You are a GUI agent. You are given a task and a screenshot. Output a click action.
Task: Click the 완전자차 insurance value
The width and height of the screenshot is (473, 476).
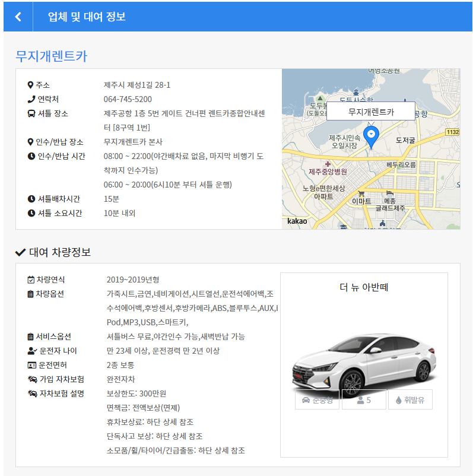[120, 379]
